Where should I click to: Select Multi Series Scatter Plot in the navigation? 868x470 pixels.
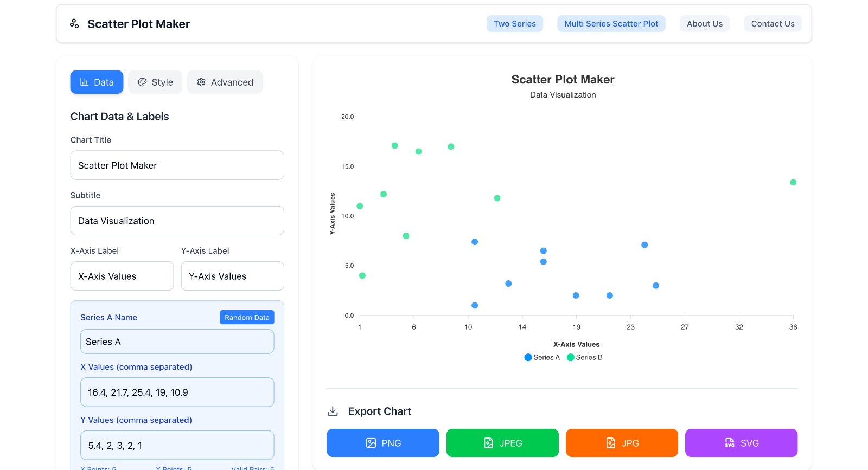click(x=611, y=23)
